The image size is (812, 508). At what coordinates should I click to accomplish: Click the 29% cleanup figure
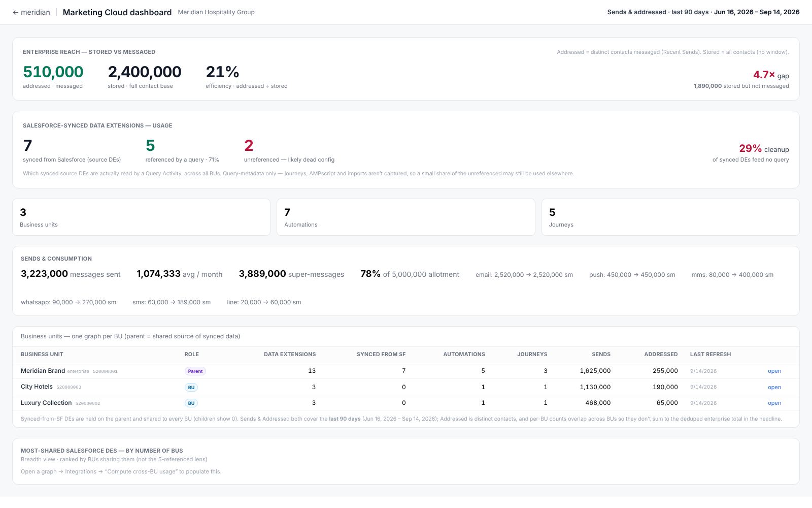750,148
